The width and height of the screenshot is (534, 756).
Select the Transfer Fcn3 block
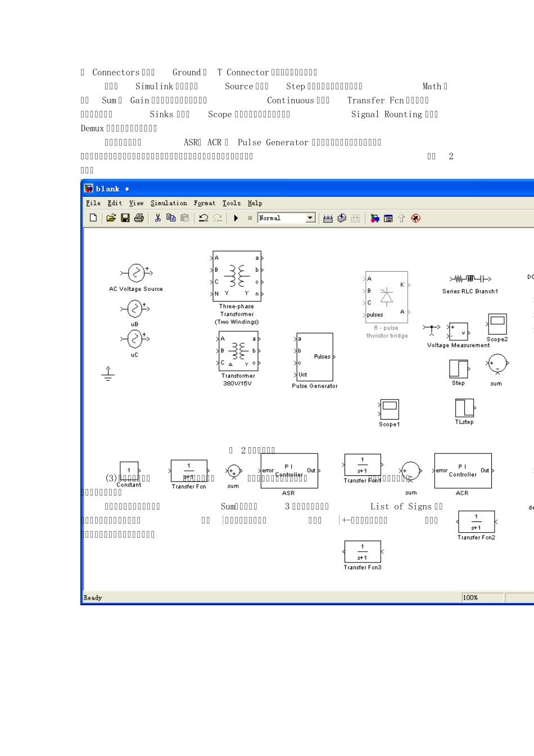click(363, 552)
